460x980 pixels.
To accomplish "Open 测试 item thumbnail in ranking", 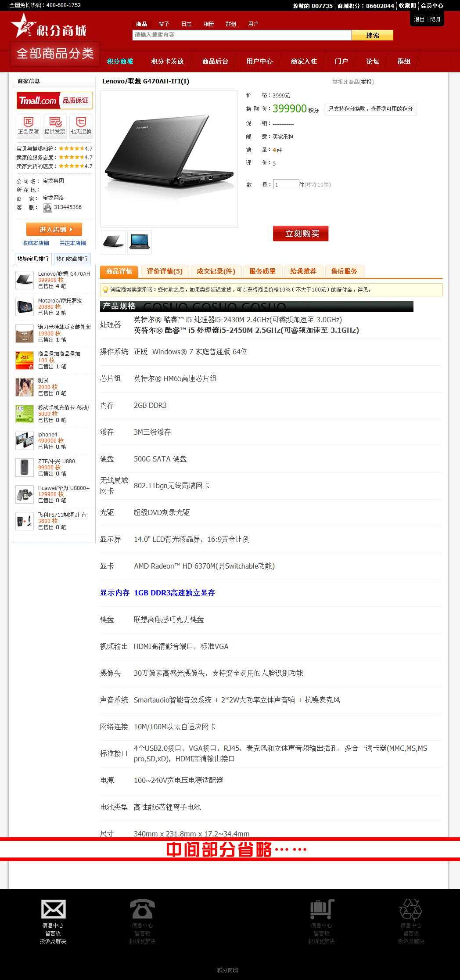I will click(x=25, y=387).
